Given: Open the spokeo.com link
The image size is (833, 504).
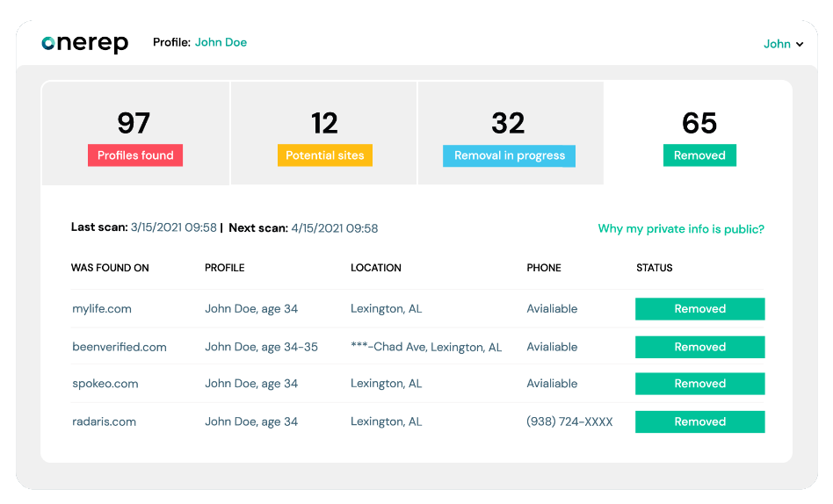Looking at the screenshot, I should point(105,384).
